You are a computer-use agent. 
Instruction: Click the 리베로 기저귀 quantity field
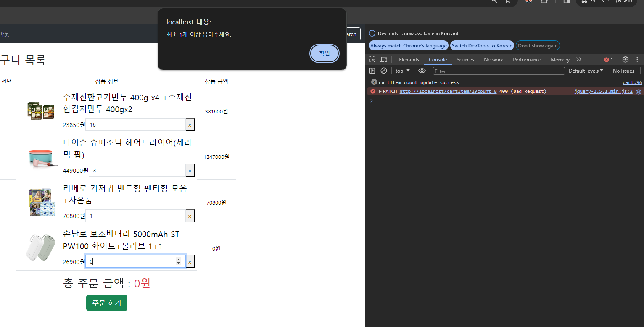(x=135, y=216)
